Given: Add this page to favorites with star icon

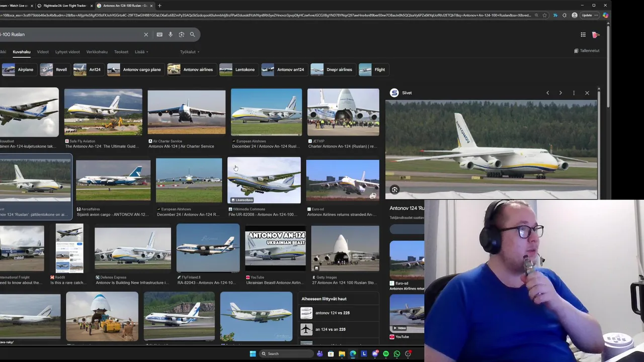Looking at the screenshot, I should tap(544, 16).
